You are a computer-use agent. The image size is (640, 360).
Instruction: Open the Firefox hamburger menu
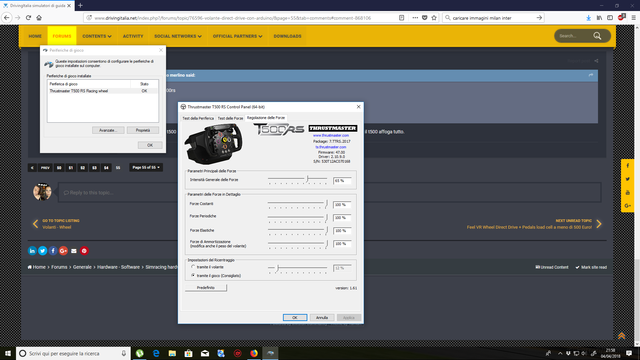[x=633, y=18]
